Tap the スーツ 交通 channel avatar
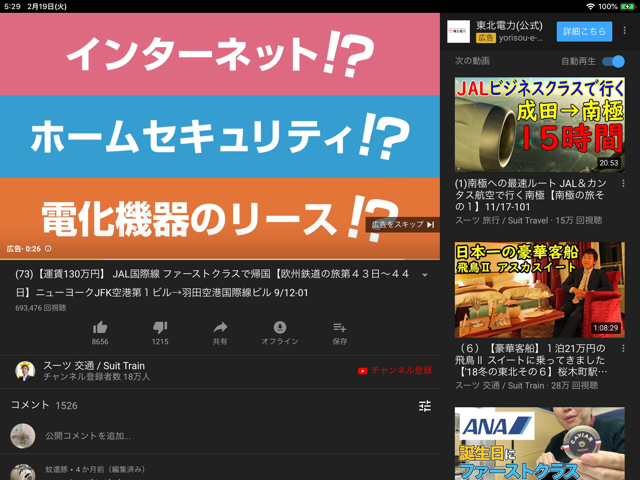This screenshot has width=640, height=480. 25,371
